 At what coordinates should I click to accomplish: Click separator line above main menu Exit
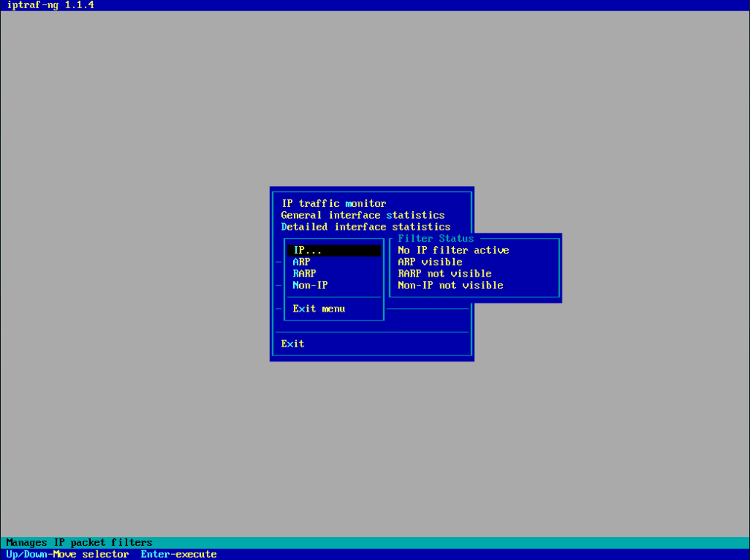[371, 332]
